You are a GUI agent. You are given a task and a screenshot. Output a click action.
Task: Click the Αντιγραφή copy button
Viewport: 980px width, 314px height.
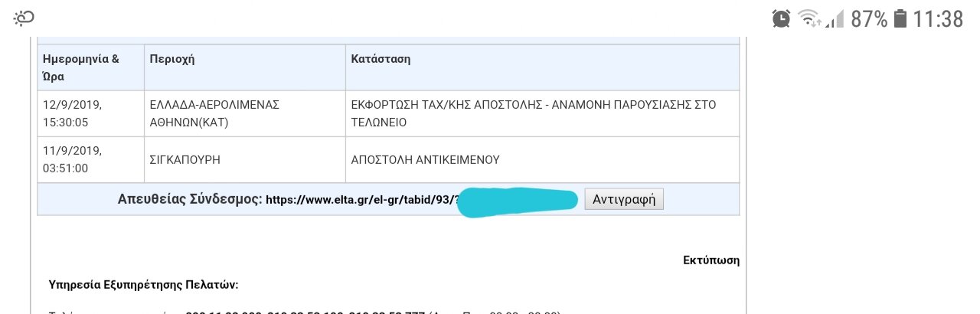tap(624, 199)
